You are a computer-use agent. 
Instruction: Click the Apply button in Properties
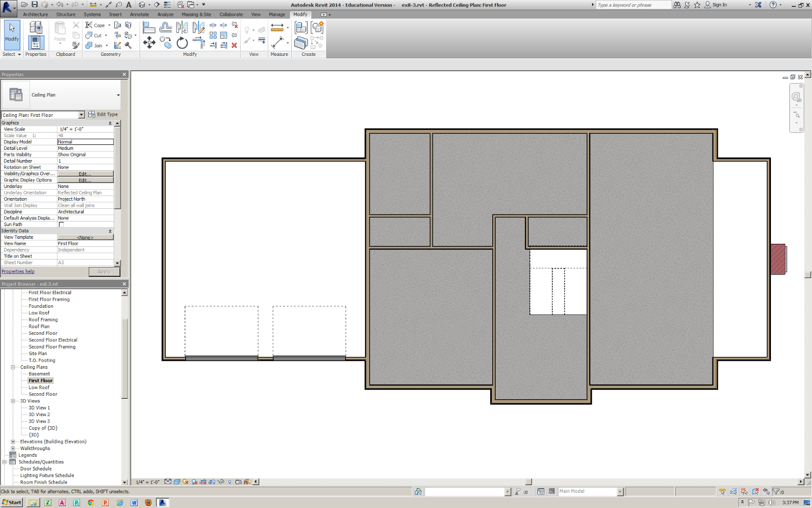pyautogui.click(x=104, y=272)
